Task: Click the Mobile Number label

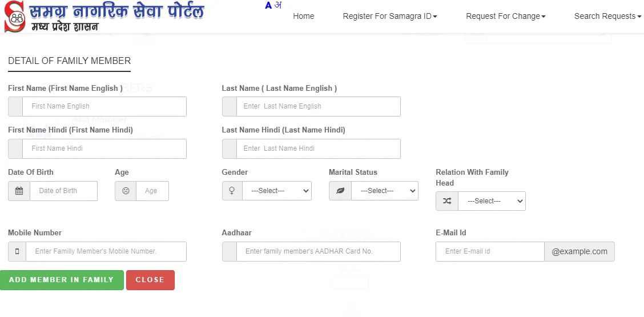Action: pyautogui.click(x=35, y=232)
